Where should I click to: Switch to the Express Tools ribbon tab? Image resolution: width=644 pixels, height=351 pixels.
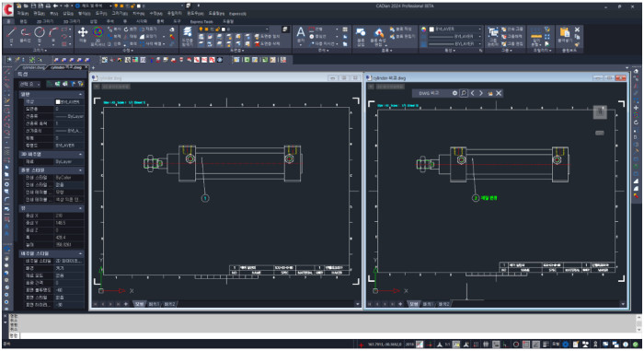[201, 21]
